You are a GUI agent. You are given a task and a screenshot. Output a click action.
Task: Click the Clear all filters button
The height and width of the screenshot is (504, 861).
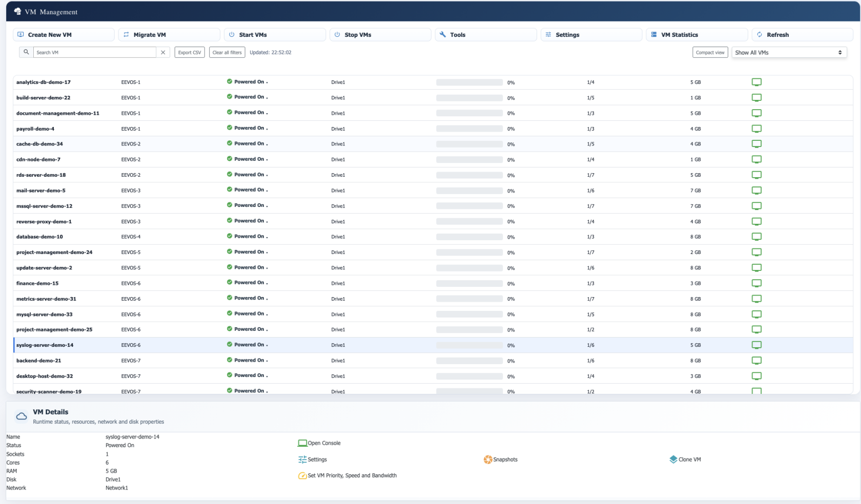tap(227, 52)
